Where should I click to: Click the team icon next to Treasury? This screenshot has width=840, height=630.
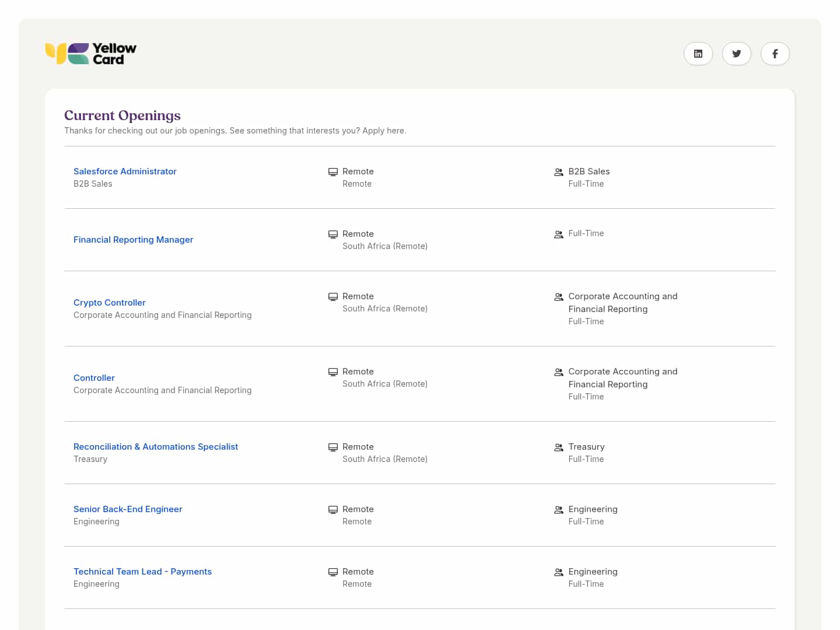click(558, 447)
